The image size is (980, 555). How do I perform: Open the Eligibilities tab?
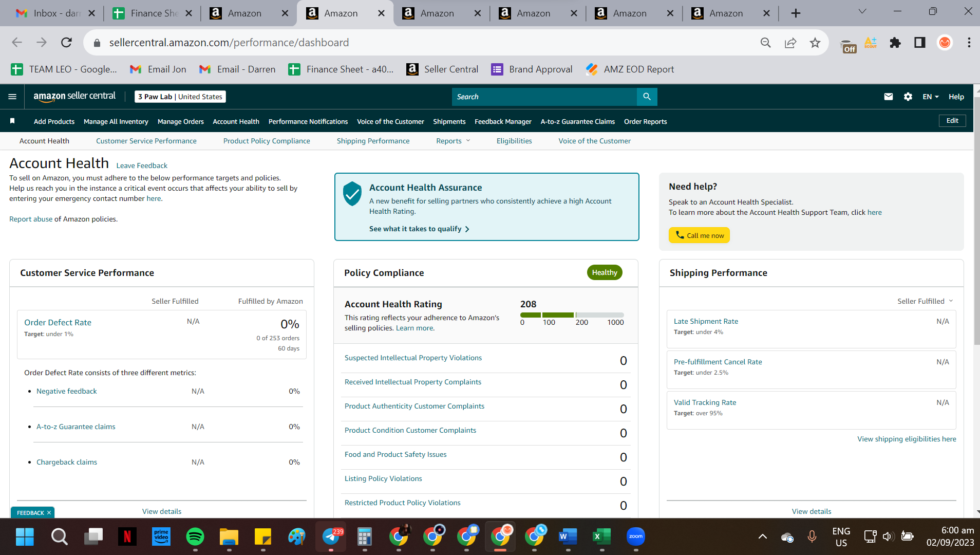(514, 141)
